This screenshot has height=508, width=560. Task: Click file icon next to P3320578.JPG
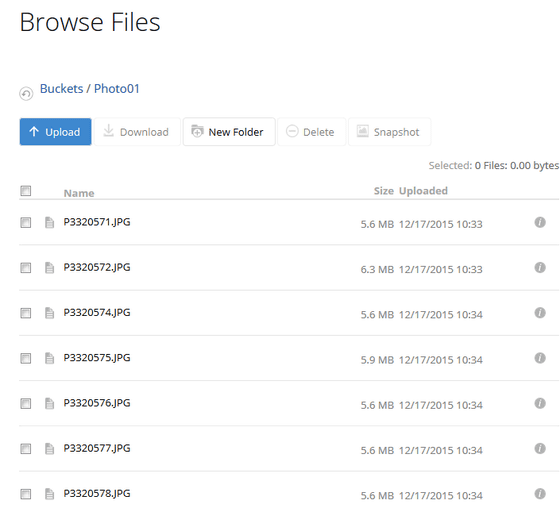click(x=49, y=494)
